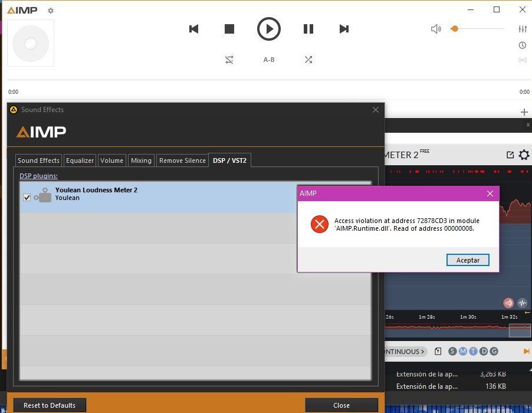Screen dimensions: 532x413
Task: Click Reset to Defaults
Action: 50,405
